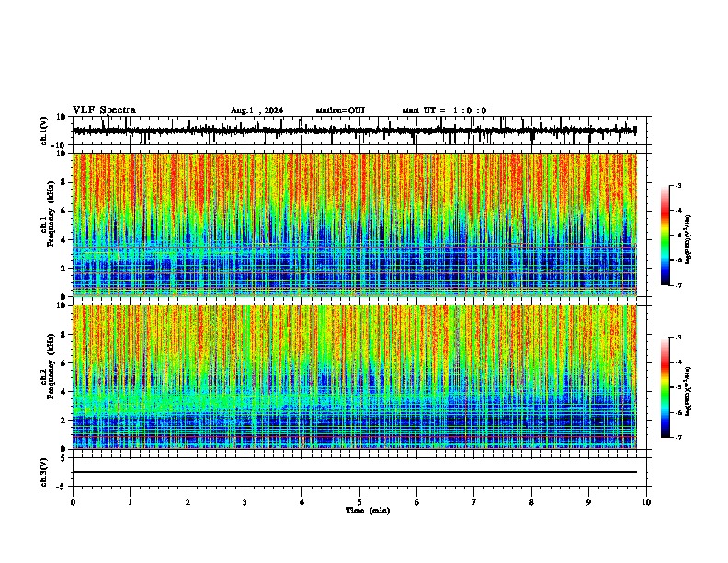
Task: Select the "Time (min)" axis title
Action: (368, 511)
